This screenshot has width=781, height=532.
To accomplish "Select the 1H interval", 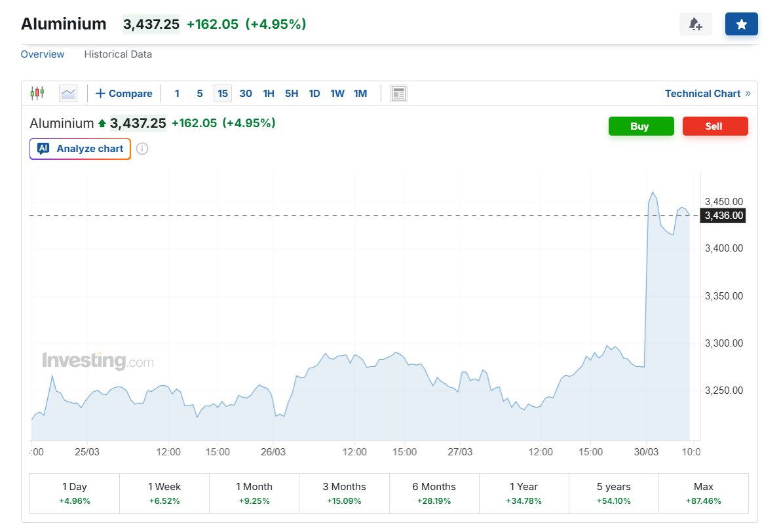I will pos(269,93).
